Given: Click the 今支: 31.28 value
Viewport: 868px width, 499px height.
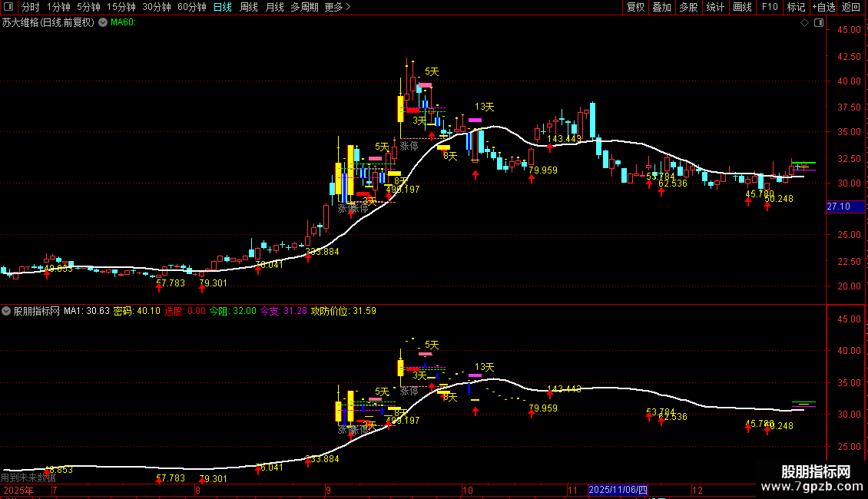Looking at the screenshot, I should pyautogui.click(x=283, y=312).
